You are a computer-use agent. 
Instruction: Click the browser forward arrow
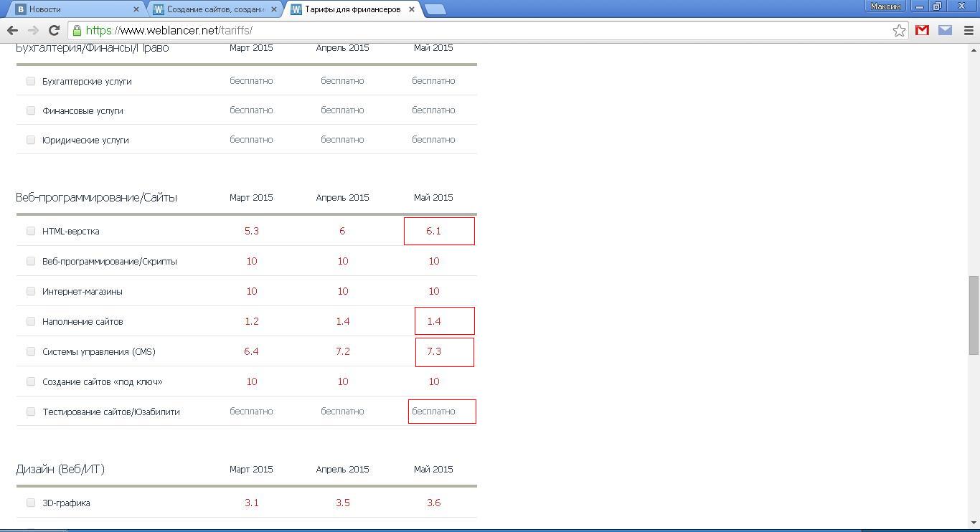click(x=33, y=30)
